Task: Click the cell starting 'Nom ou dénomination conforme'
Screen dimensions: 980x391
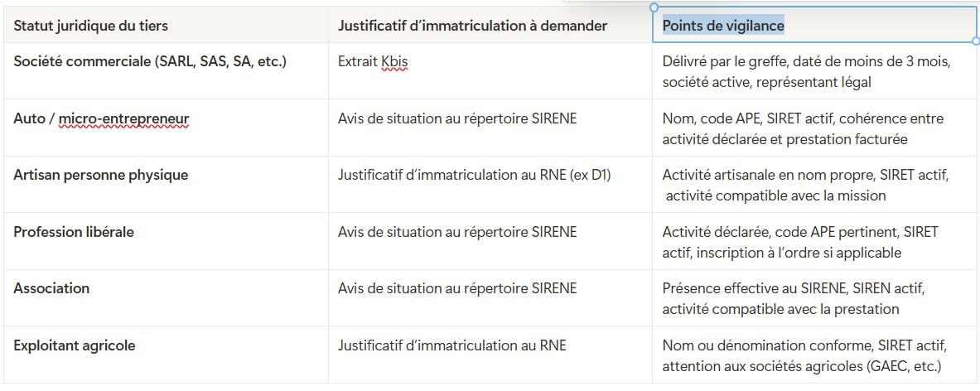Action: pyautogui.click(x=804, y=355)
